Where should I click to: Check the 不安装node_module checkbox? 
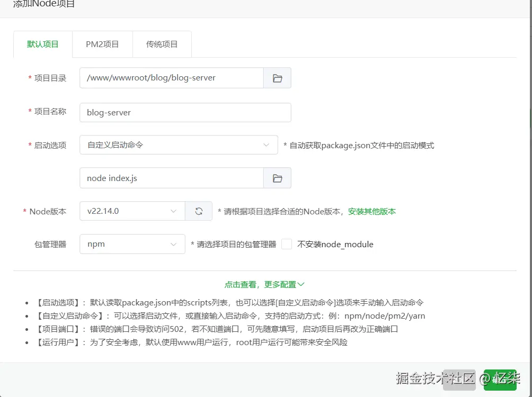(x=287, y=244)
